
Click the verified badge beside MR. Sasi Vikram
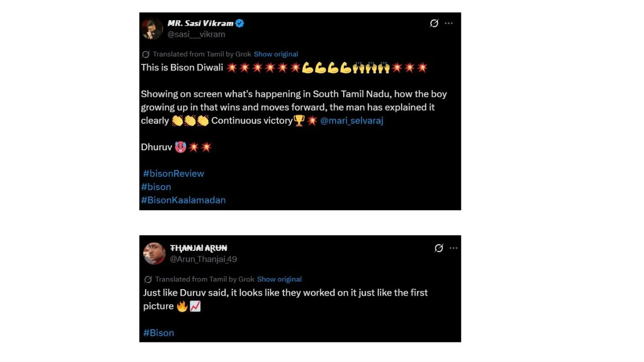240,23
